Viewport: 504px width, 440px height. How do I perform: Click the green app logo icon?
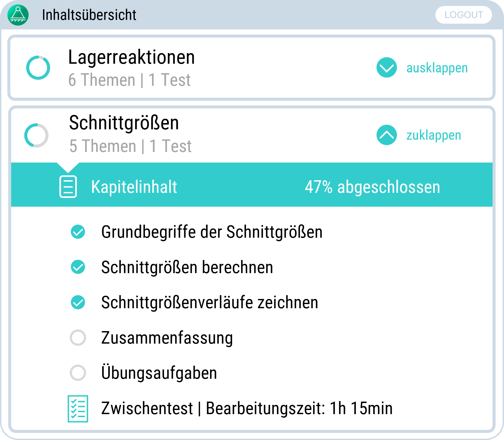point(18,15)
